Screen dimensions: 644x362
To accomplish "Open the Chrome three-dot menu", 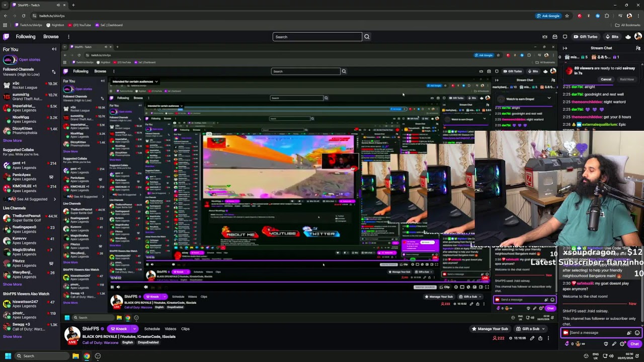I will [638, 16].
